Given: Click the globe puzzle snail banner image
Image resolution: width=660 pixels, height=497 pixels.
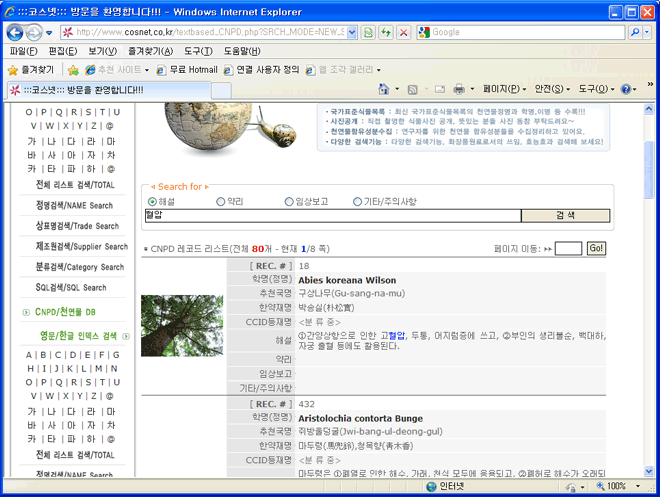Looking at the screenshot, I should [x=230, y=131].
